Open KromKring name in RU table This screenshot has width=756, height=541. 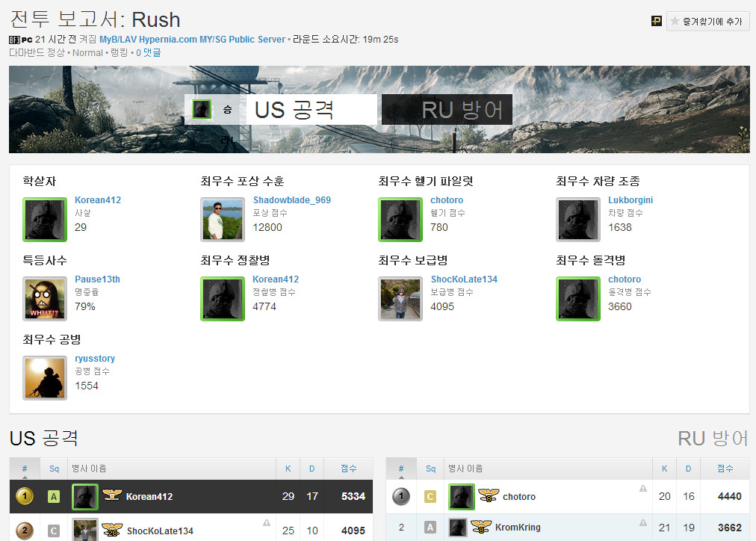[x=518, y=527]
